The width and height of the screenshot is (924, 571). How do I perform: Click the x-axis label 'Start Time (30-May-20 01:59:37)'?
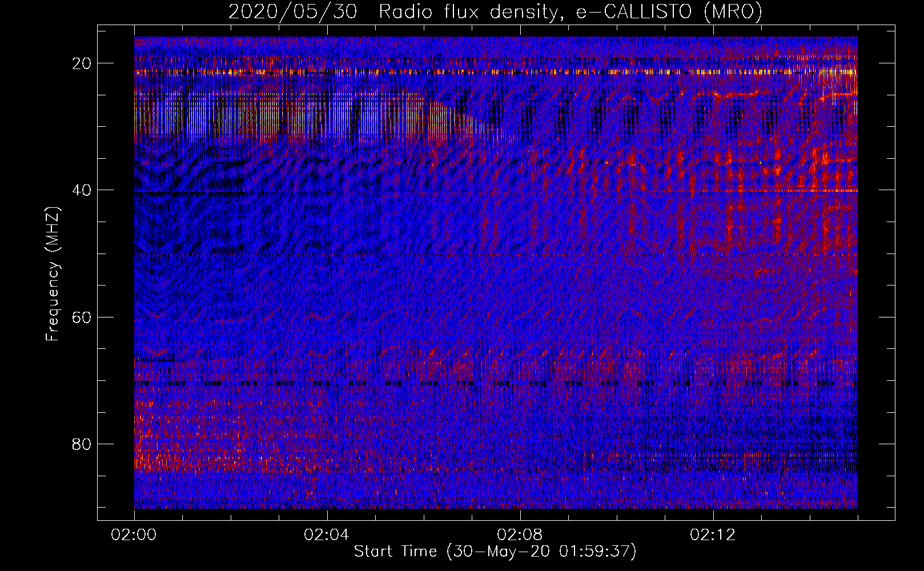(x=495, y=552)
